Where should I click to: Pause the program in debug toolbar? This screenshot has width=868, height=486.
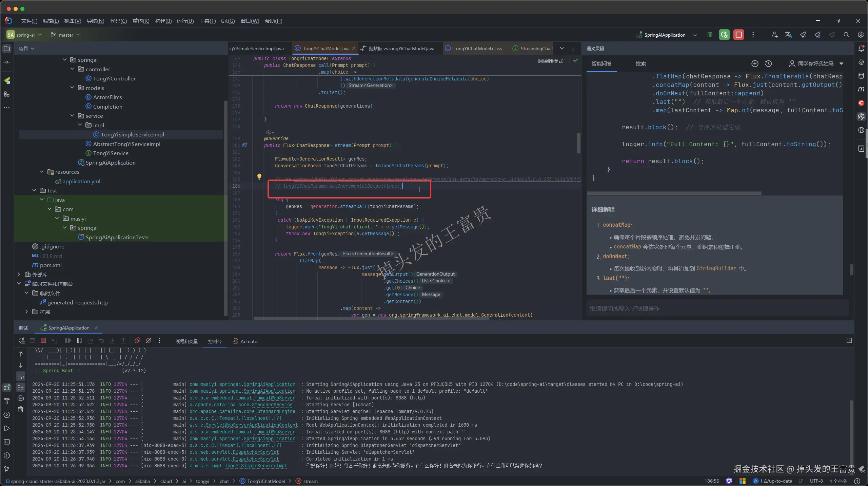tap(79, 340)
